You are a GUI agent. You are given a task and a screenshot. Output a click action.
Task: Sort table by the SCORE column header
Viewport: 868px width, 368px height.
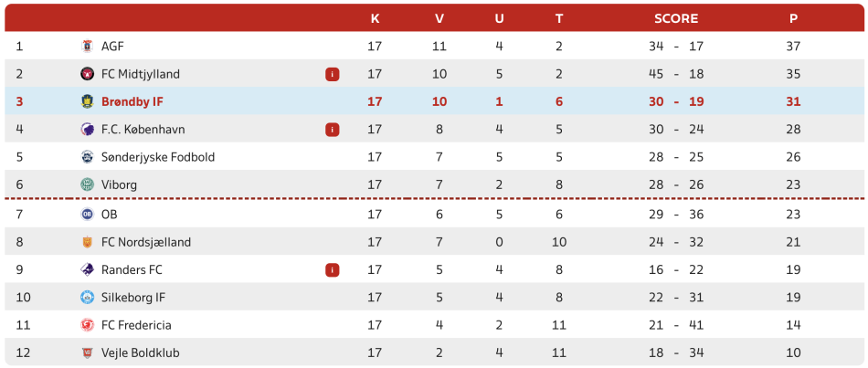click(676, 18)
